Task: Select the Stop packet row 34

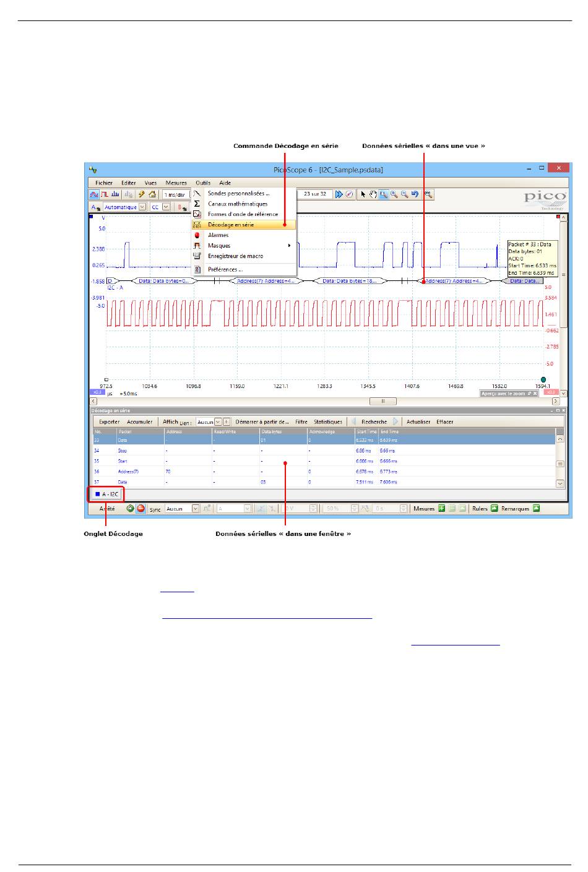Action: pos(324,451)
